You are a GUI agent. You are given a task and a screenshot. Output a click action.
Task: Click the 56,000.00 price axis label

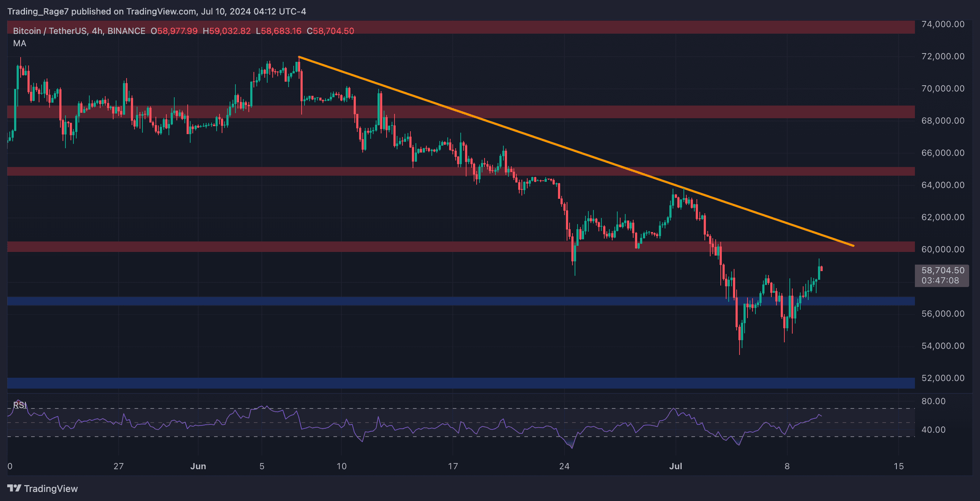click(x=943, y=313)
